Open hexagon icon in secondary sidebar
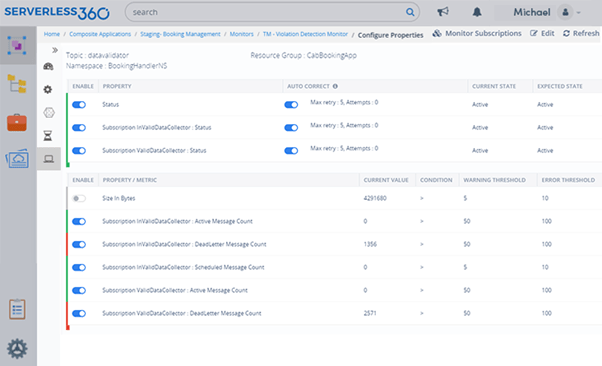Image resolution: width=602 pixels, height=366 pixels. (x=49, y=113)
